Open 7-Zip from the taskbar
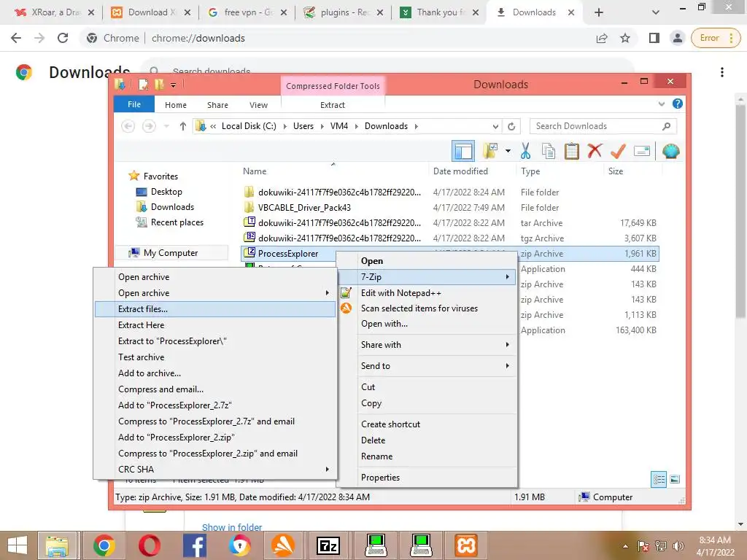Viewport: 747px width, 560px height. pyautogui.click(x=328, y=545)
